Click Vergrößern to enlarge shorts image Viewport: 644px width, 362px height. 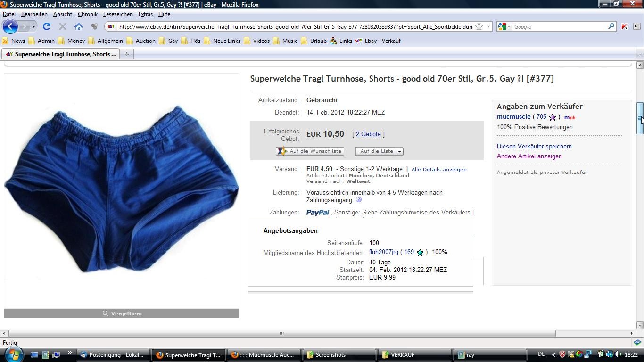[x=122, y=313]
